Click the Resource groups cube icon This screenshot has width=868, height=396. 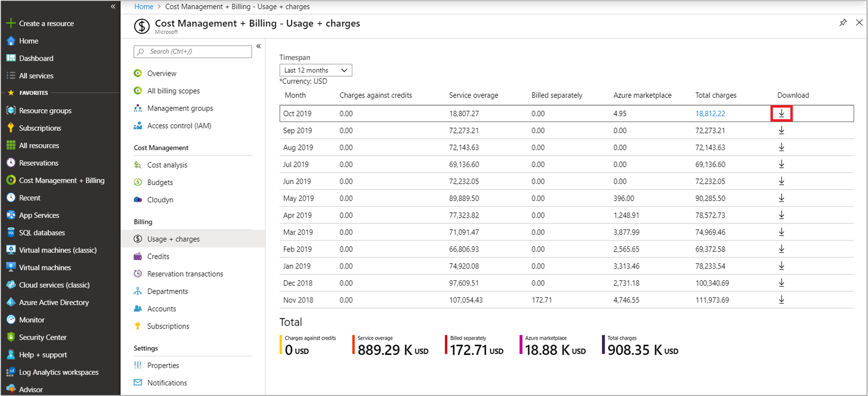(x=11, y=111)
